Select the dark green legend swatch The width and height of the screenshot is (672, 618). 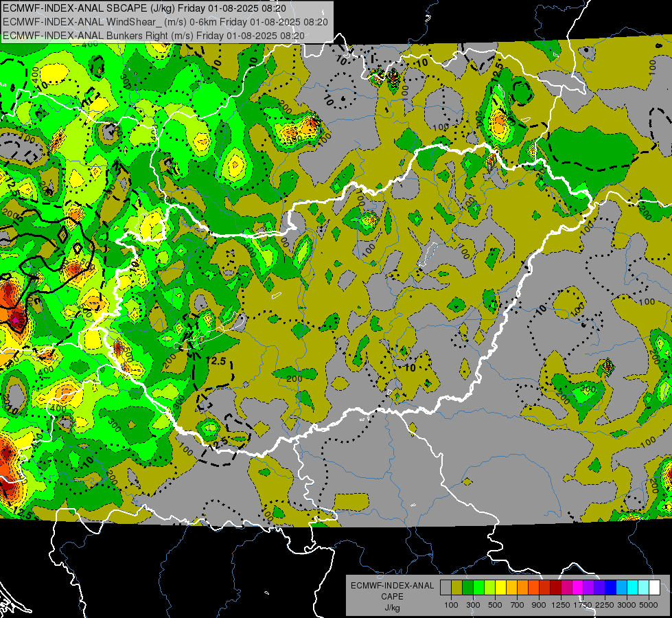click(x=468, y=587)
